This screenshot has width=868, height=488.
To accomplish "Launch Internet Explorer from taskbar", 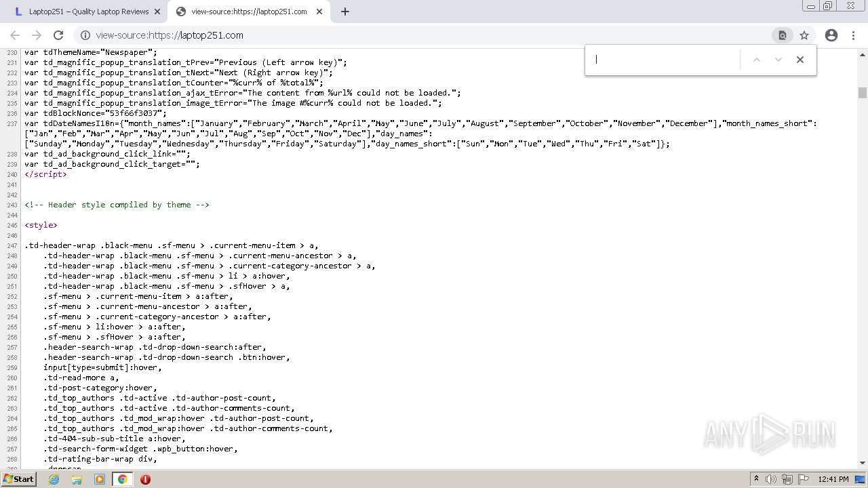I will coord(54,479).
